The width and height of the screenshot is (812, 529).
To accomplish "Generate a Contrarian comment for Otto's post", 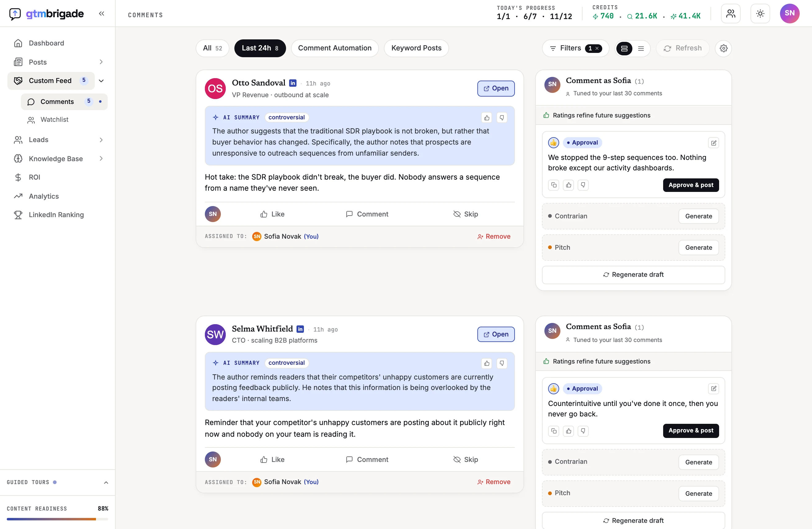I will [x=698, y=216].
